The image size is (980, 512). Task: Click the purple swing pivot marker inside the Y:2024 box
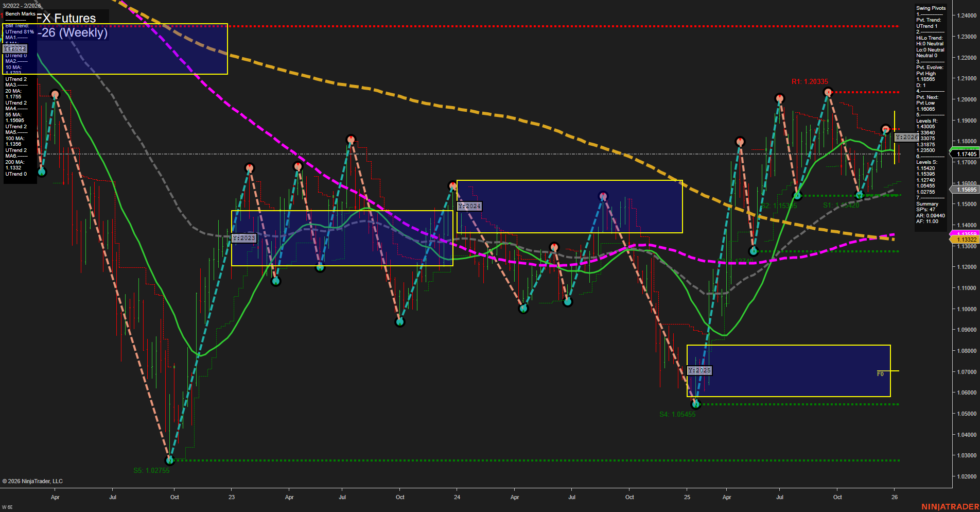pos(603,196)
